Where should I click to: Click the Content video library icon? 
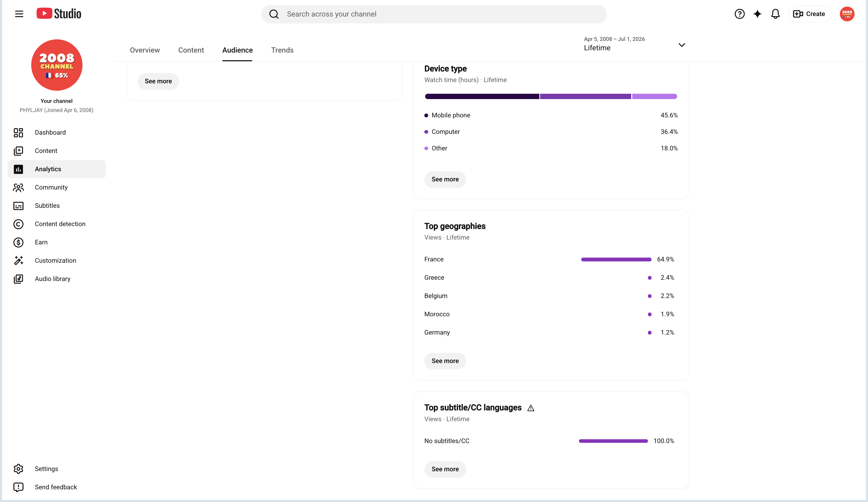pyautogui.click(x=18, y=151)
